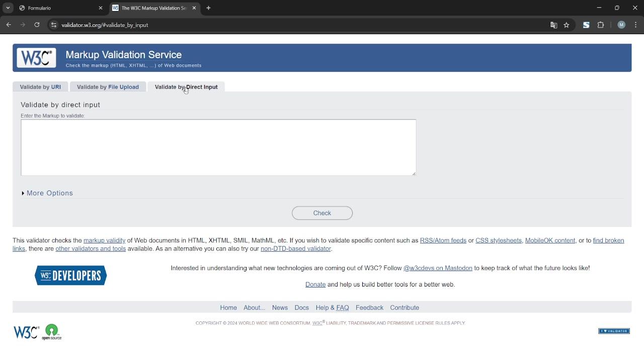This screenshot has width=644, height=362.
Task: Open the markup validity link
Action: pyautogui.click(x=104, y=241)
